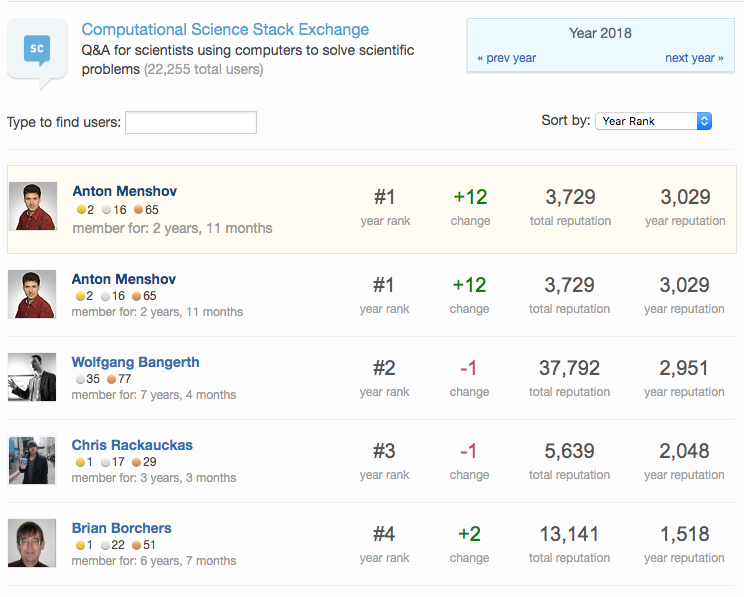Open Anton Menshov's name link in second row
The height and width of the screenshot is (597, 744).
coord(124,279)
